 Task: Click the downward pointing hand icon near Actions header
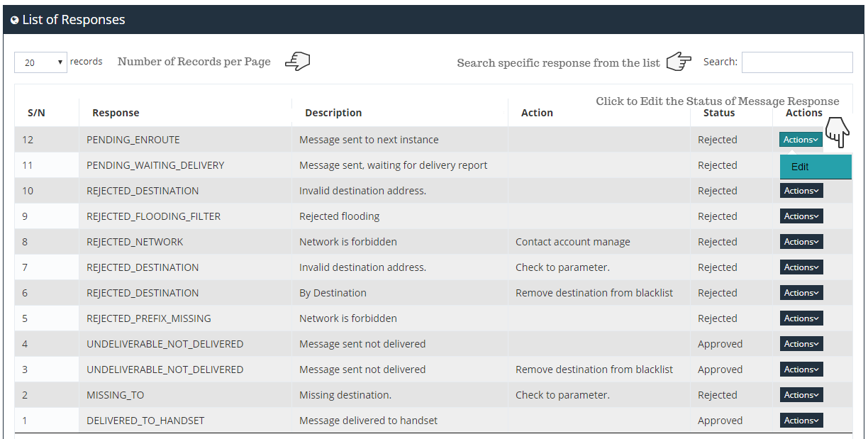838,133
